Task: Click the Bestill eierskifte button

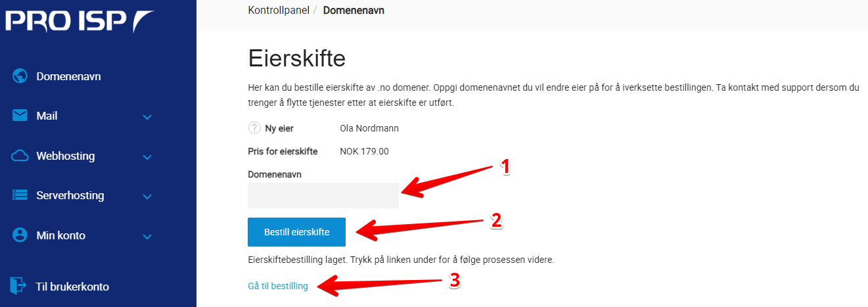Action: point(296,232)
